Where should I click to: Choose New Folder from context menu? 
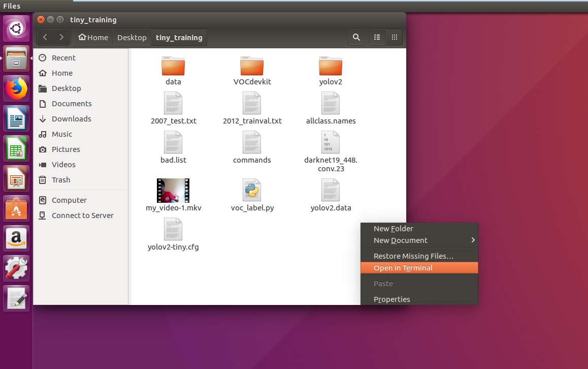tap(419, 229)
